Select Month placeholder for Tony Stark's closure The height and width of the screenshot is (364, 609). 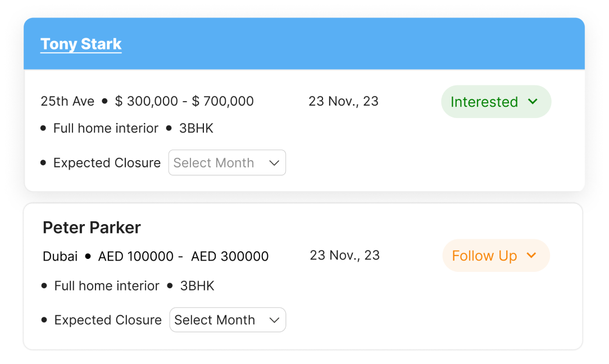[213, 163]
